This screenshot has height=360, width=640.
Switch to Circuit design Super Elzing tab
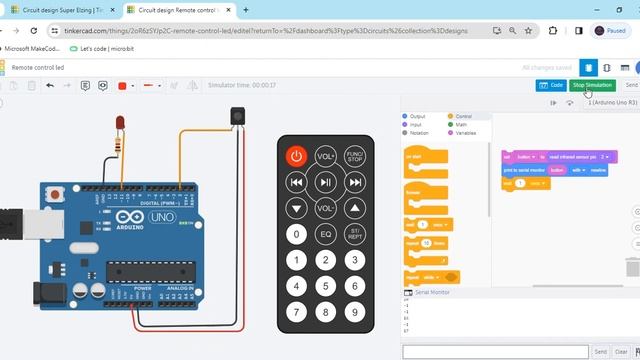coord(62,10)
